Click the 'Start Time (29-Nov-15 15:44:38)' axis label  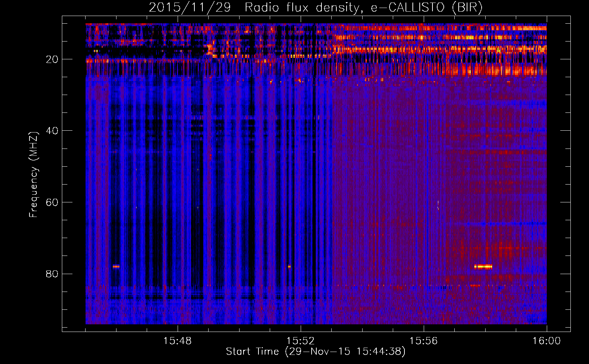coord(316,352)
